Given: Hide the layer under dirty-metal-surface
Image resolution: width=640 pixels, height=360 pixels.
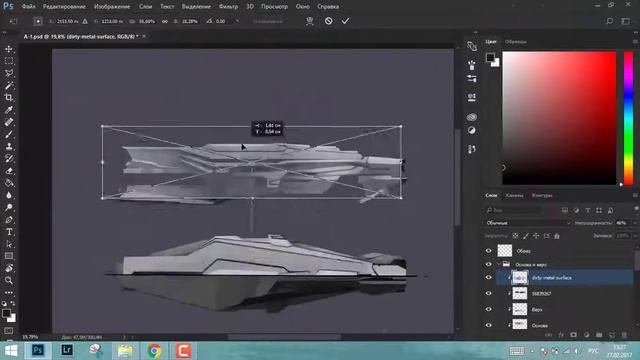Looking at the screenshot, I should coord(489,293).
